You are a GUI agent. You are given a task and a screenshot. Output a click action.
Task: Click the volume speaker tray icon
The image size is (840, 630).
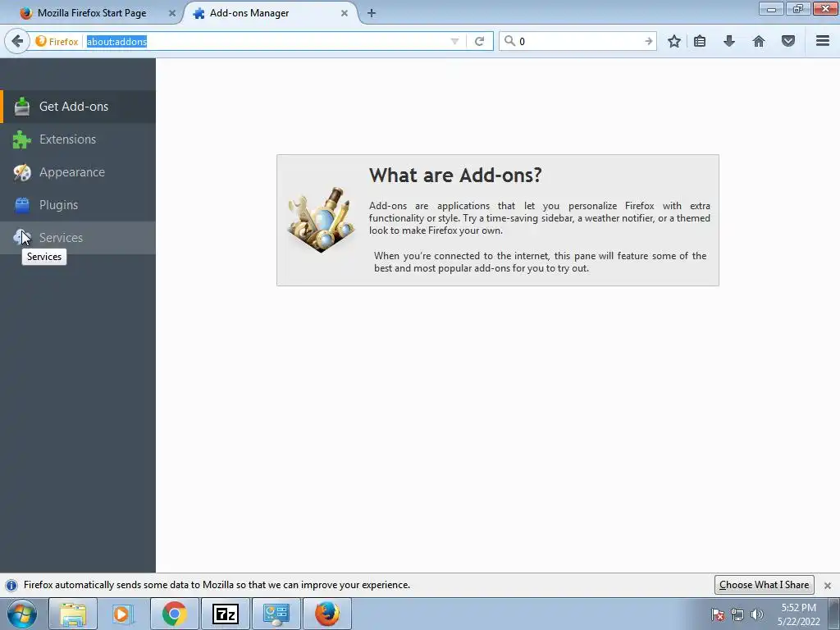[x=757, y=614]
